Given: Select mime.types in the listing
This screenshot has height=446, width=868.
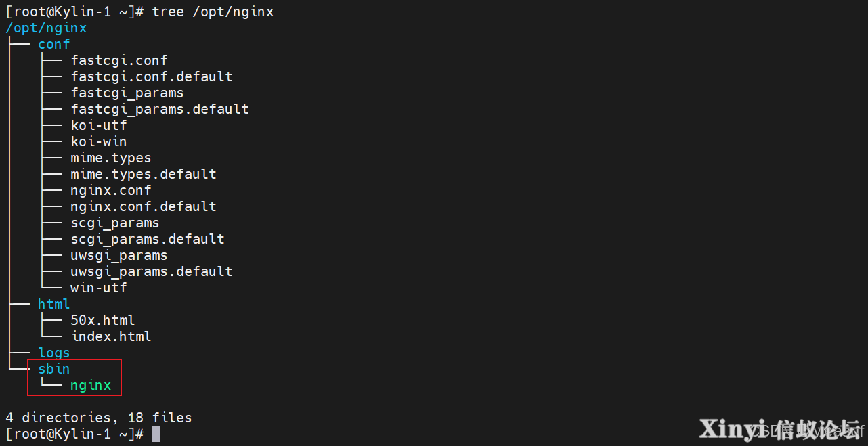Looking at the screenshot, I should coord(111,158).
